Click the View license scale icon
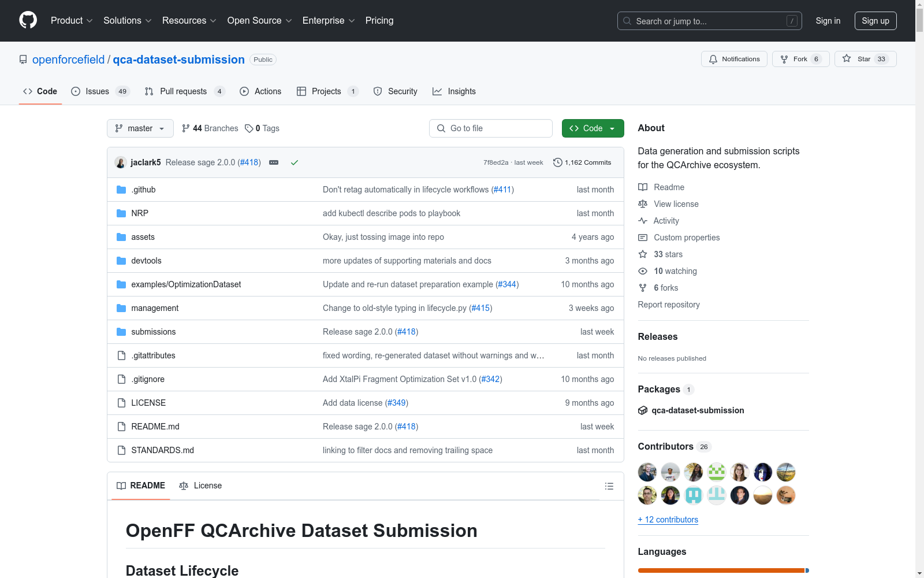The image size is (924, 578). 643,204
